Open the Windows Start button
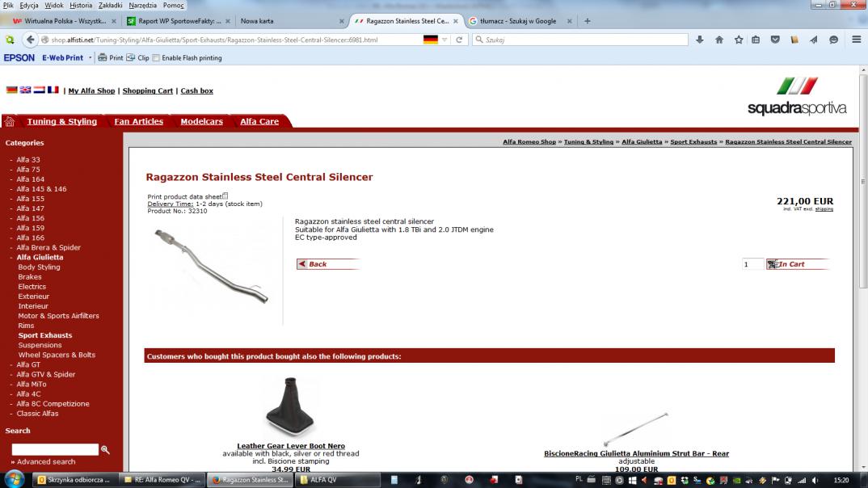Screen dimensions: 868x488 tap(15, 479)
